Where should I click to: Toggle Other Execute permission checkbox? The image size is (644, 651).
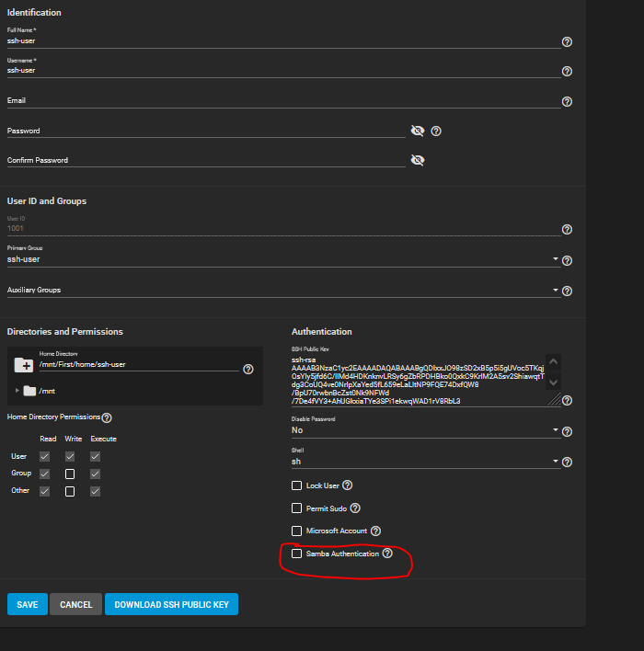(x=95, y=492)
